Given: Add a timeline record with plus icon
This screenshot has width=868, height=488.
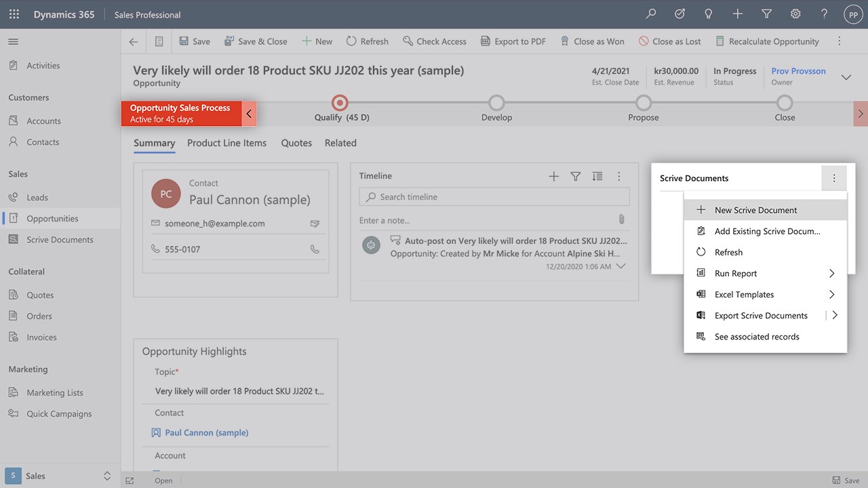Looking at the screenshot, I should pyautogui.click(x=554, y=176).
